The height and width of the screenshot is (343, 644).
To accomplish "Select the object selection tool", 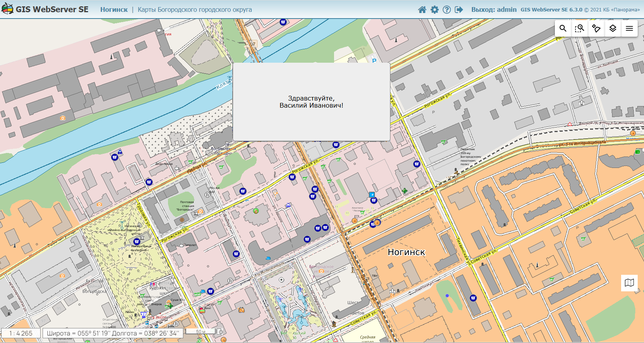I will pyautogui.click(x=596, y=28).
